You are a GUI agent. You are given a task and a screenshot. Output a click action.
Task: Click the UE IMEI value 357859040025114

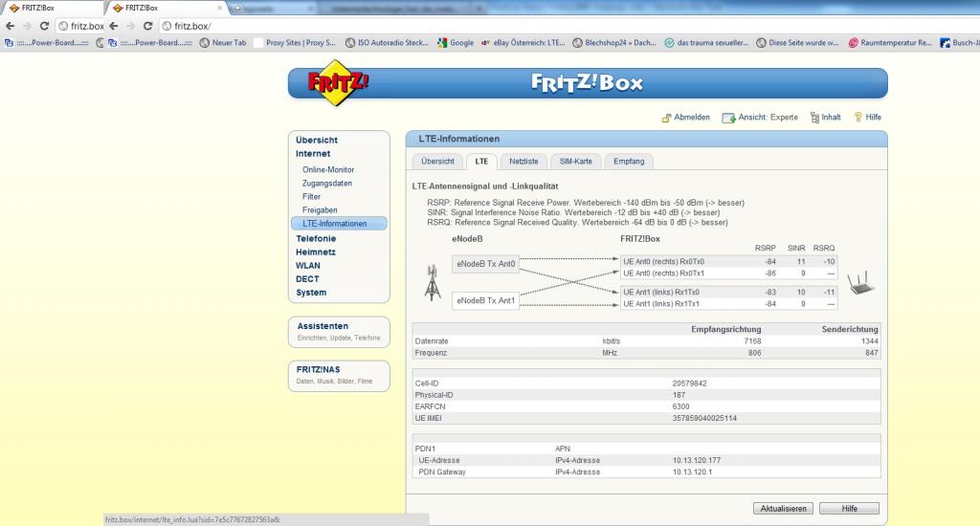pos(704,419)
